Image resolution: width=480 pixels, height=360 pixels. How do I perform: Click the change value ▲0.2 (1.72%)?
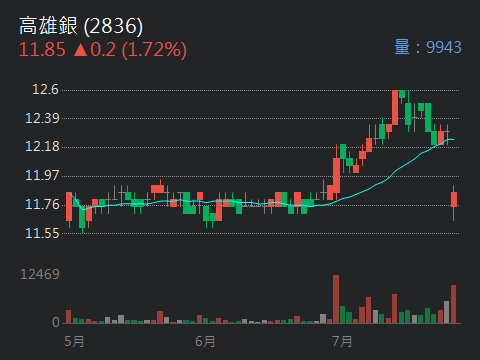[130, 50]
